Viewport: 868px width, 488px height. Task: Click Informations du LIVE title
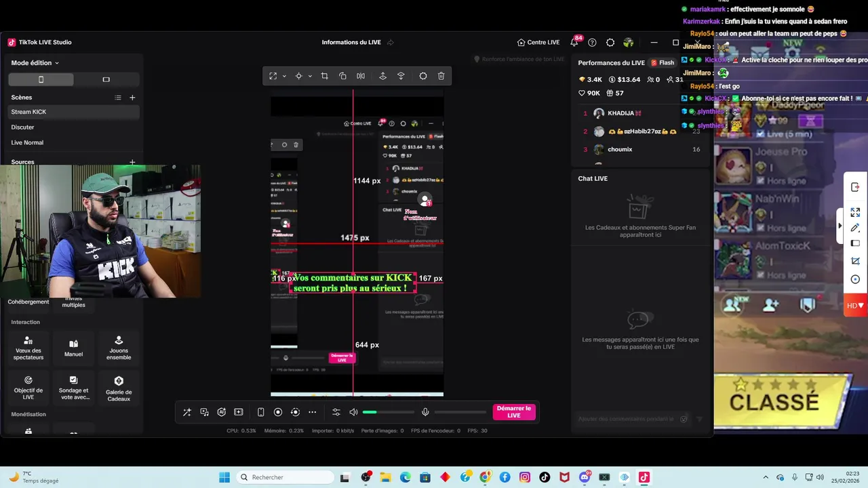pyautogui.click(x=351, y=42)
